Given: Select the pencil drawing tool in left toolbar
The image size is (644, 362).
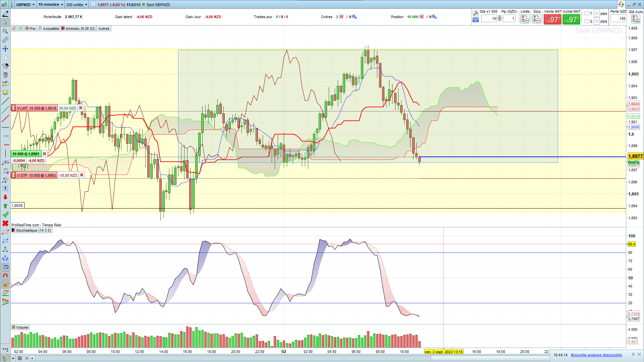Looking at the screenshot, I should tap(5, 14).
